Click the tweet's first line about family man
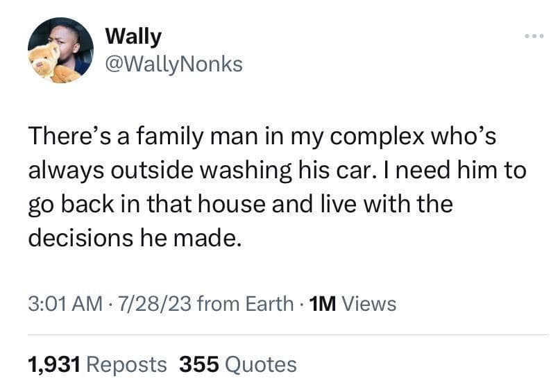 click(x=262, y=137)
